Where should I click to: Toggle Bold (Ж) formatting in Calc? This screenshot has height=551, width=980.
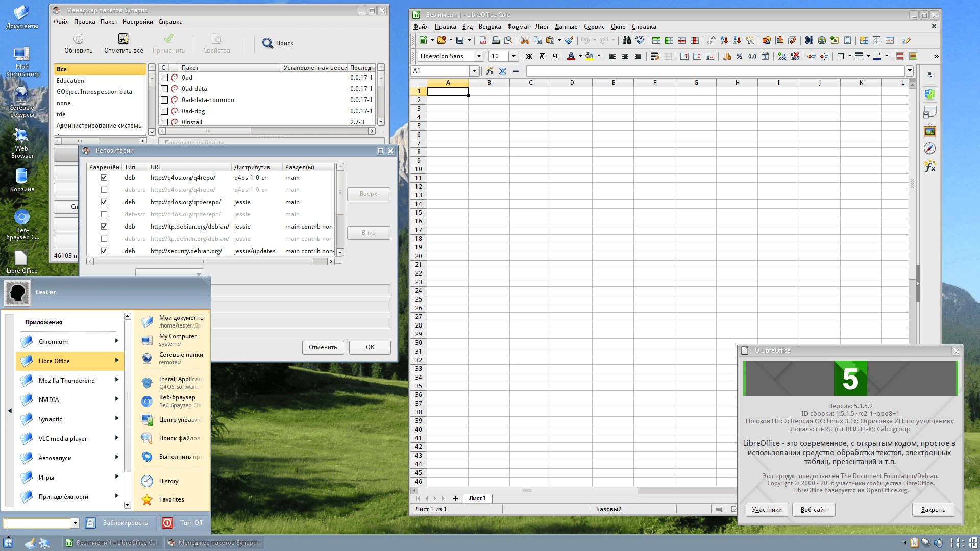[x=529, y=56]
